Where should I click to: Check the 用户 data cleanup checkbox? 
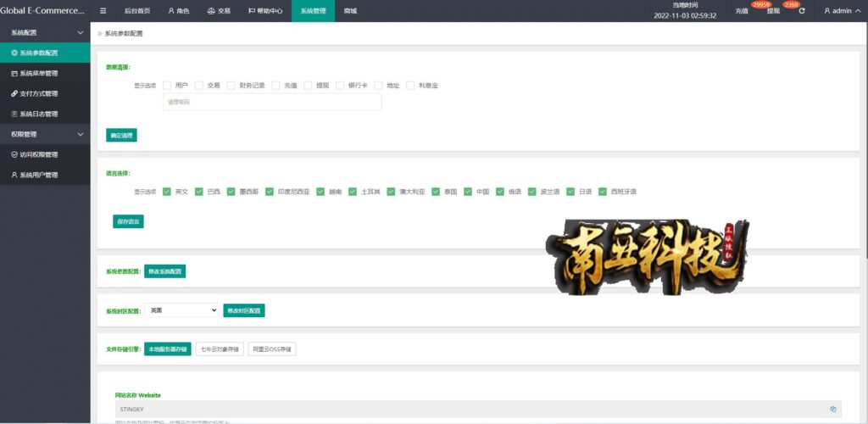coord(167,86)
